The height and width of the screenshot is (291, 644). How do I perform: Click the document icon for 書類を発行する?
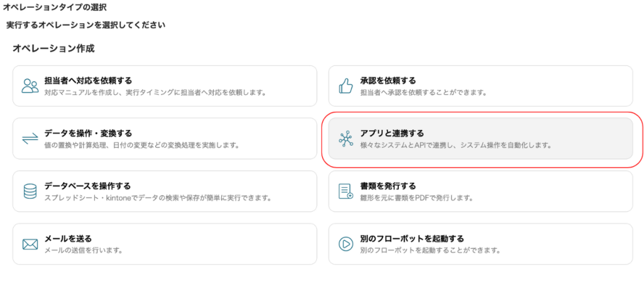[x=346, y=191]
